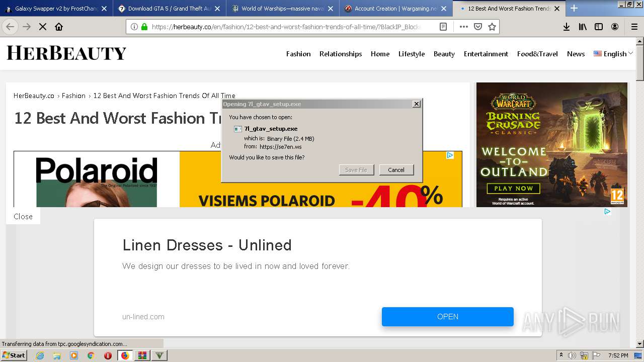
Task: Click OPEN on Linen Dresses ad
Action: [x=448, y=317]
